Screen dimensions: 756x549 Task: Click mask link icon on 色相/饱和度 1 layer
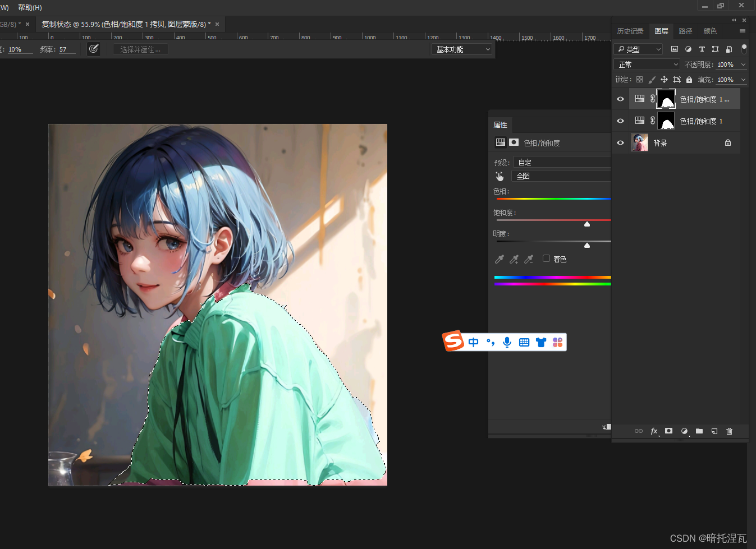point(653,121)
